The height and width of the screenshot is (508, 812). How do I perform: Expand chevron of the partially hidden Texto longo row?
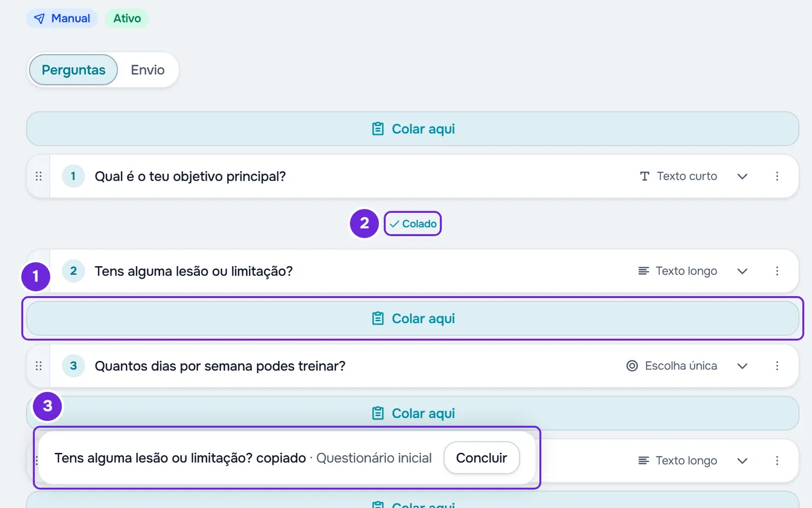743,461
